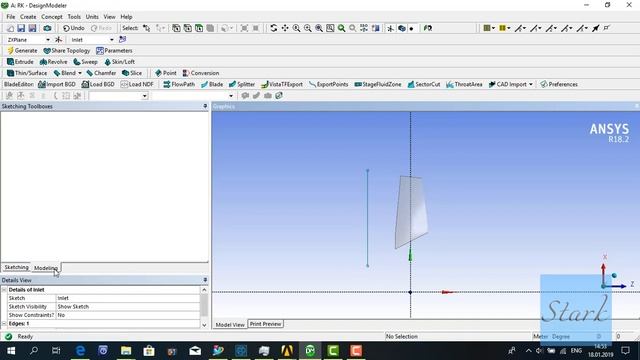Click the New Plane icon beside ZXPlane

[58, 40]
